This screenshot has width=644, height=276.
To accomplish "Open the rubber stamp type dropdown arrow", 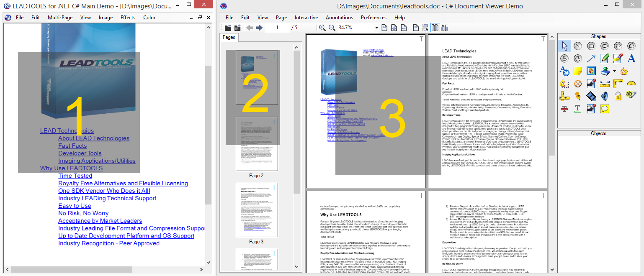I will tap(614, 71).
